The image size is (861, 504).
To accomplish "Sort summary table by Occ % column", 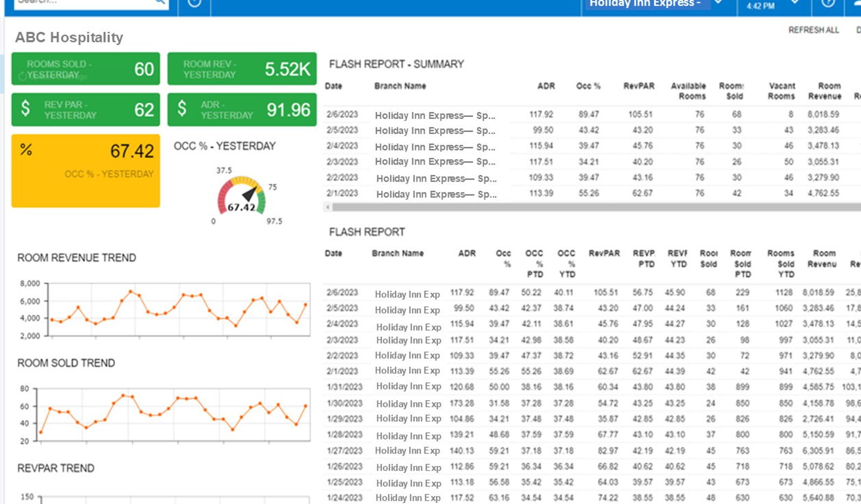I will (x=588, y=86).
